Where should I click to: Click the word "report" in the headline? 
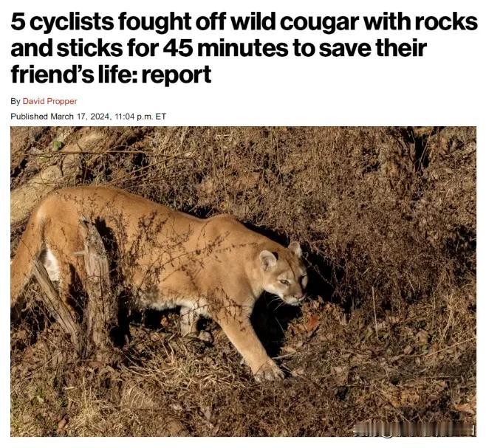[x=177, y=75]
